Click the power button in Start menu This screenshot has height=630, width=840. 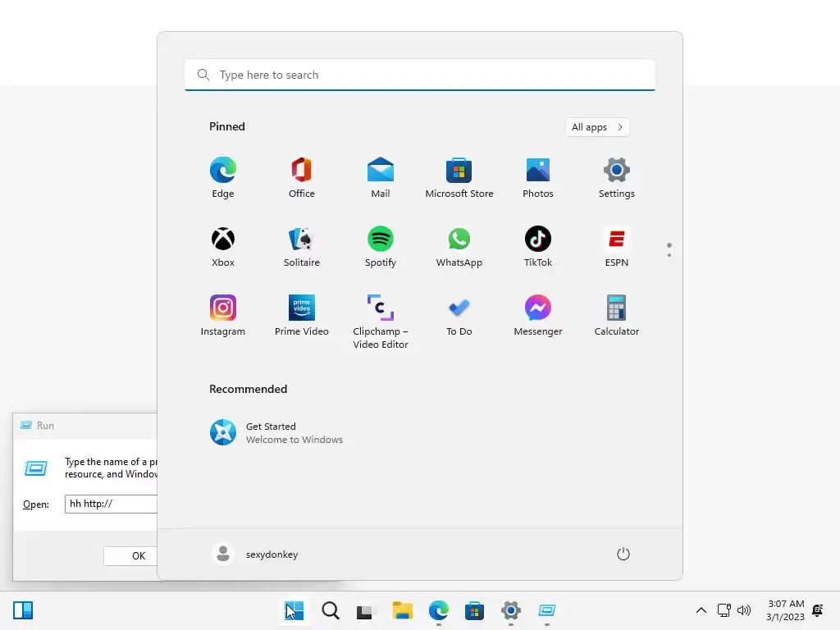coord(623,554)
